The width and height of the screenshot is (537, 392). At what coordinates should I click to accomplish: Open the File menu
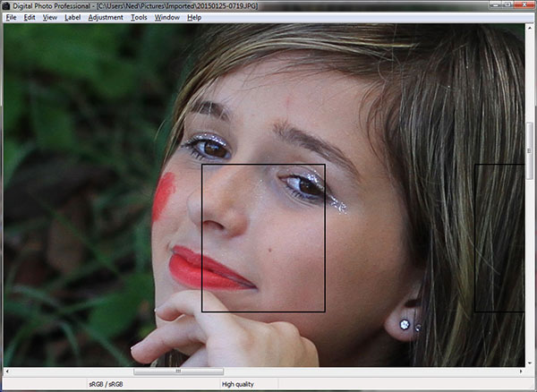11,17
